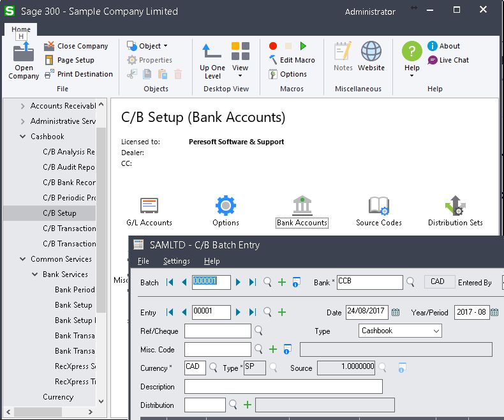Image resolution: width=504 pixels, height=420 pixels.
Task: Click the tree panel vertical scrollbar
Action: click(x=101, y=220)
